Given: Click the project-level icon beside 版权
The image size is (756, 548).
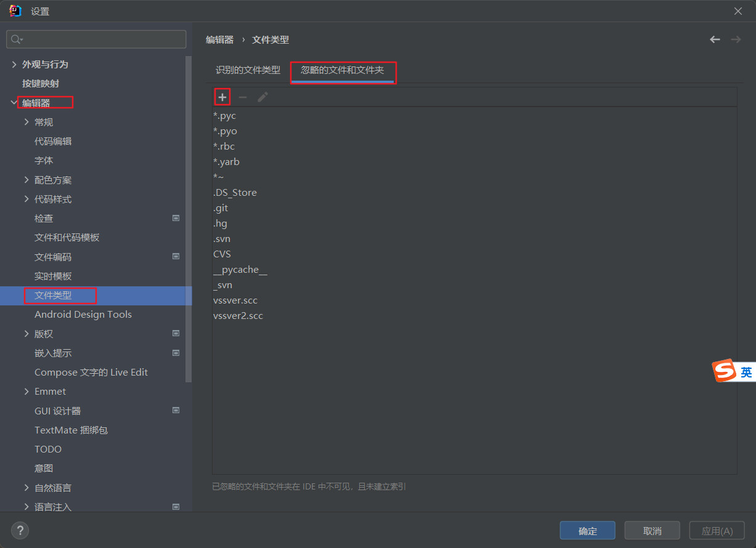Looking at the screenshot, I should tap(176, 333).
